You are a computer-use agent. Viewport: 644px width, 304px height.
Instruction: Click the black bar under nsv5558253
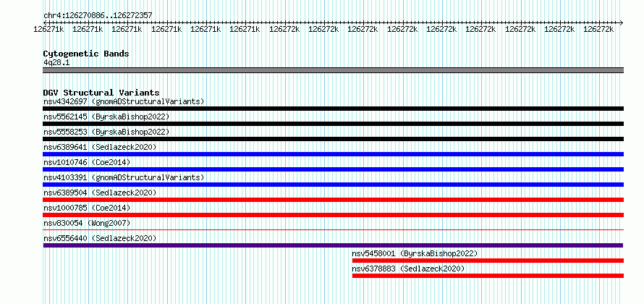pos(333,139)
